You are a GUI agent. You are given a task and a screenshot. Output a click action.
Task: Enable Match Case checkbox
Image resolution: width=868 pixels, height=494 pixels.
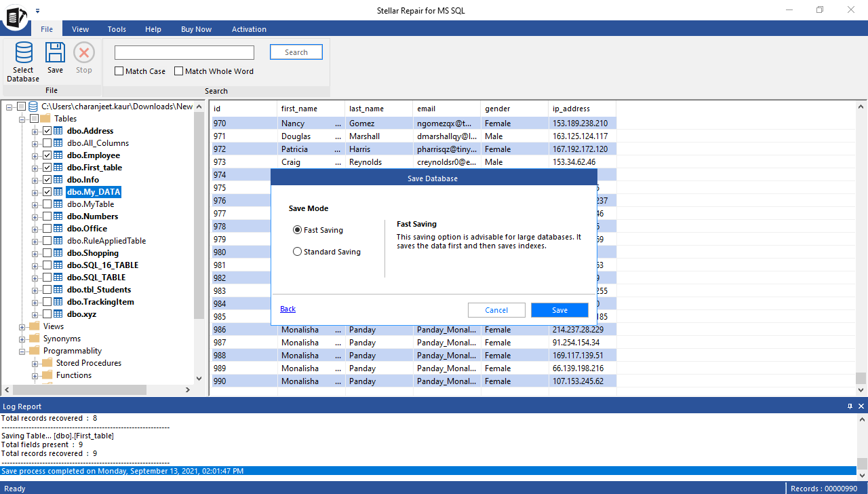(x=119, y=71)
